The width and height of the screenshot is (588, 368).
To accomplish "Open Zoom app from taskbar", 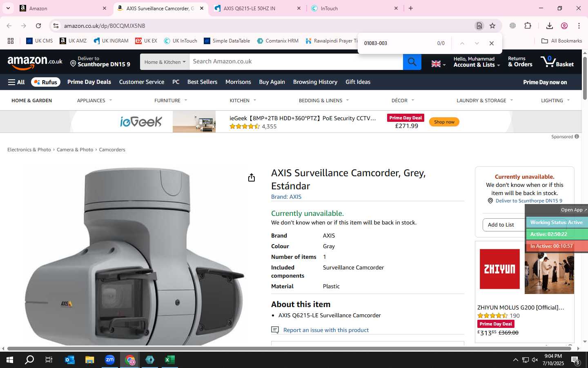I will pos(110,360).
